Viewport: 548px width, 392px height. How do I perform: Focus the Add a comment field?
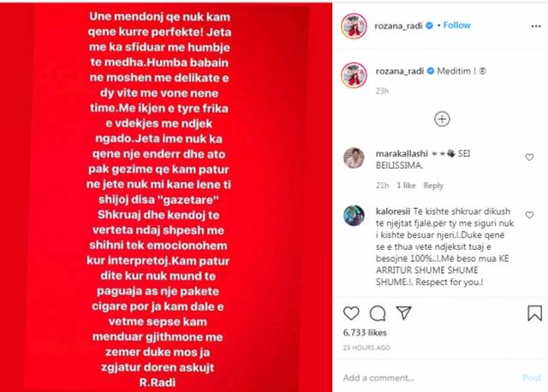point(430,377)
